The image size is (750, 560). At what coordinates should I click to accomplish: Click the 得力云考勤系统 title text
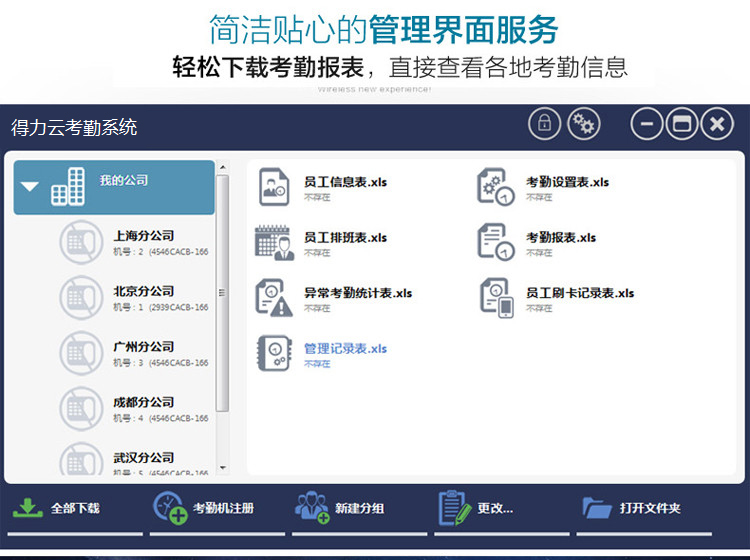pyautogui.click(x=74, y=127)
